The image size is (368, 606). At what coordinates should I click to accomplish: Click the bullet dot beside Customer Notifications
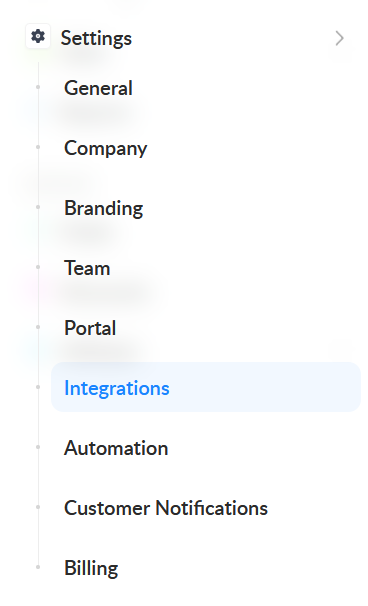click(x=38, y=507)
